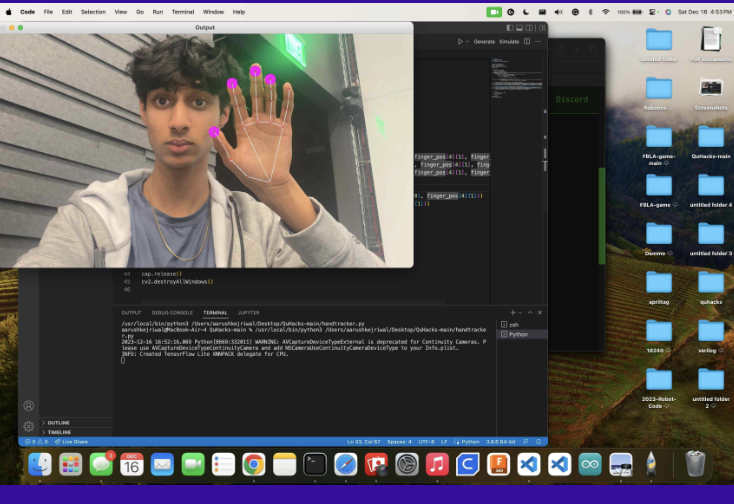Click the green camera-in-use indicator in menu bar
The image size is (734, 504).
pos(494,12)
